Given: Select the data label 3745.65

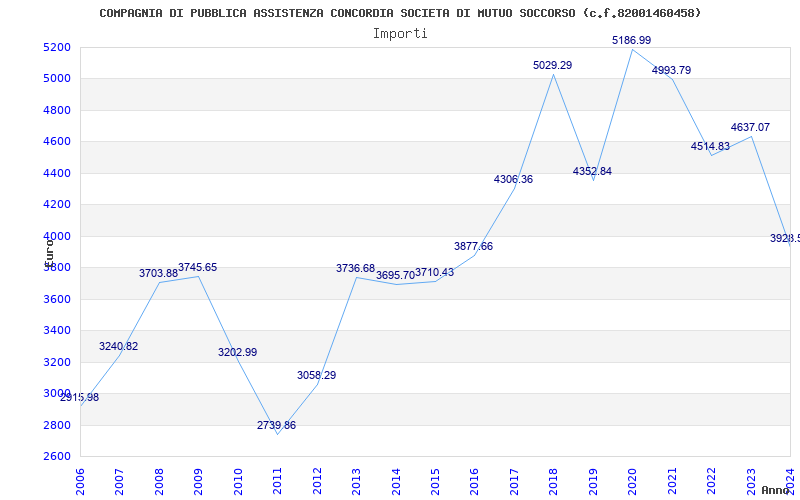Looking at the screenshot, I should 197,267.
